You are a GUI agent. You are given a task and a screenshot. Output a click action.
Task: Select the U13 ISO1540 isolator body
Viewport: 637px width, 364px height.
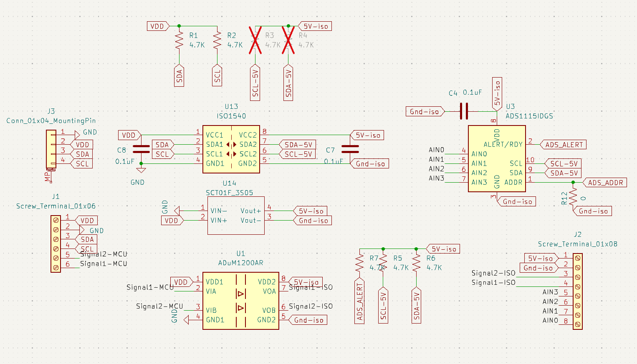[231, 149]
